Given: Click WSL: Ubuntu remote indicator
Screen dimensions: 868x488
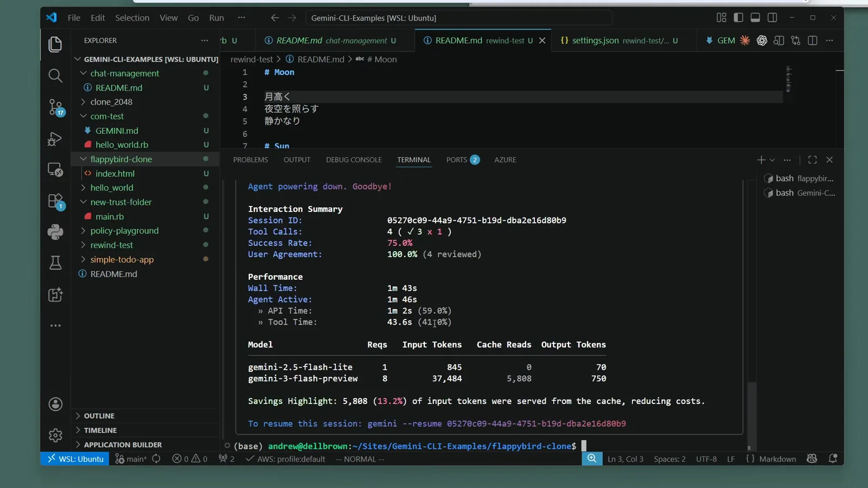Looking at the screenshot, I should [75, 459].
